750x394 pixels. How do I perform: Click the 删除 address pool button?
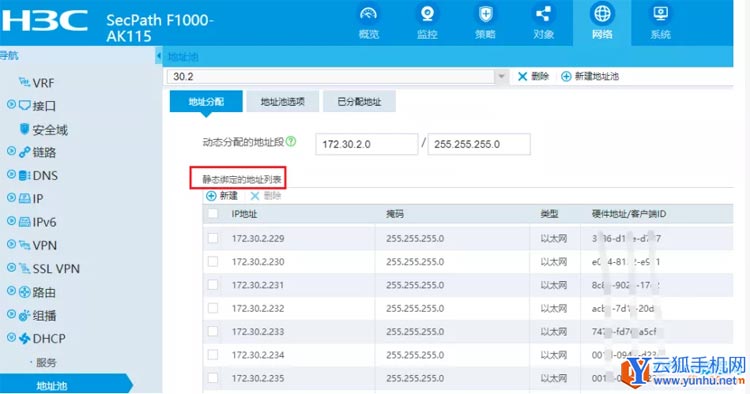coord(533,76)
